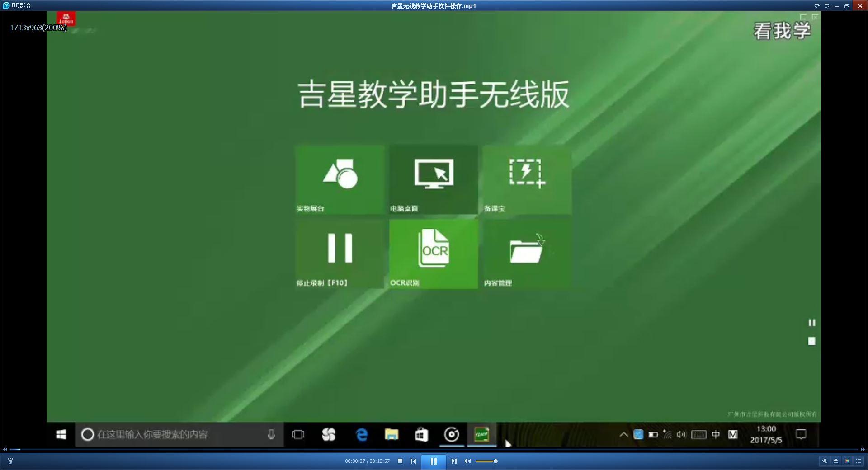Toggle the playlist panel icon

click(x=859, y=461)
